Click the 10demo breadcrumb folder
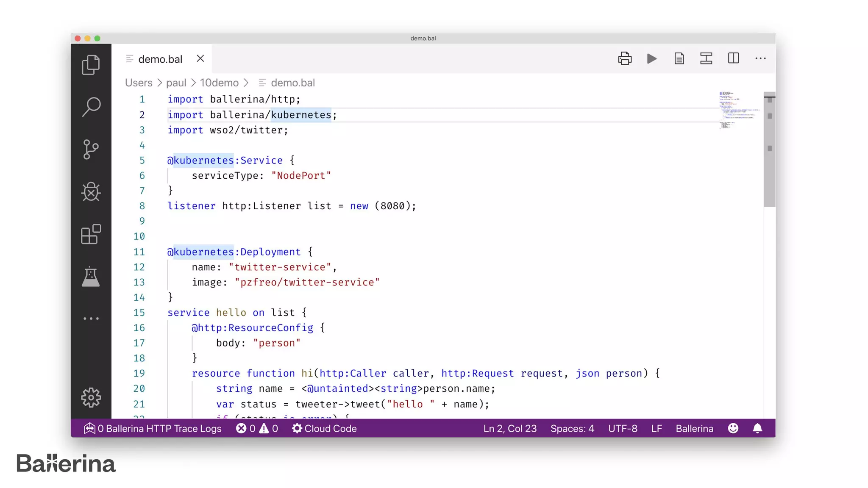868x488 pixels. pos(219,83)
